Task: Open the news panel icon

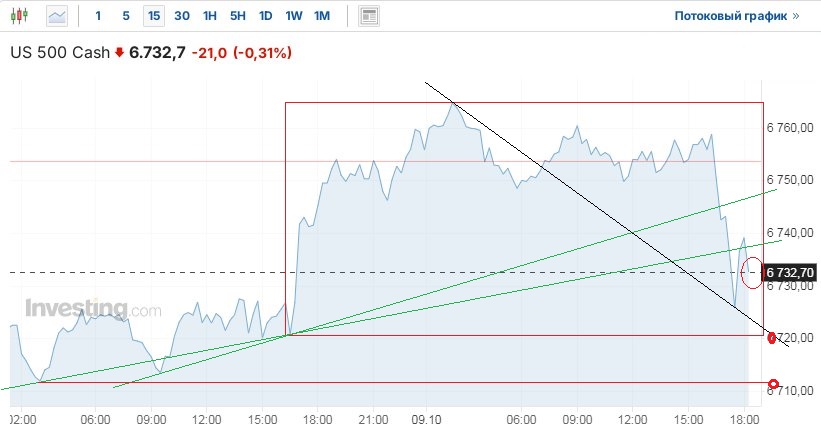Action: pyautogui.click(x=369, y=16)
